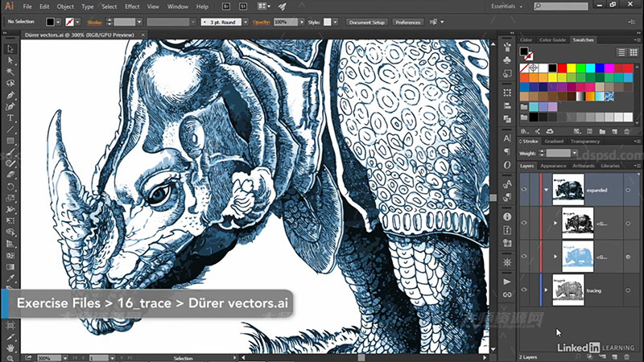Select the Pen tool
Image resolution: width=644 pixels, height=362 pixels.
(x=10, y=95)
